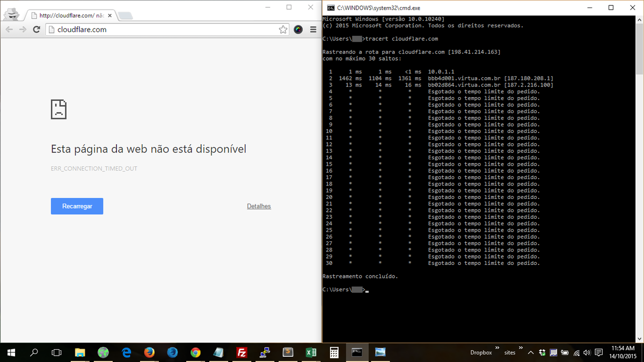
Task: Open the Action Center notifications icon
Action: [x=599, y=352]
